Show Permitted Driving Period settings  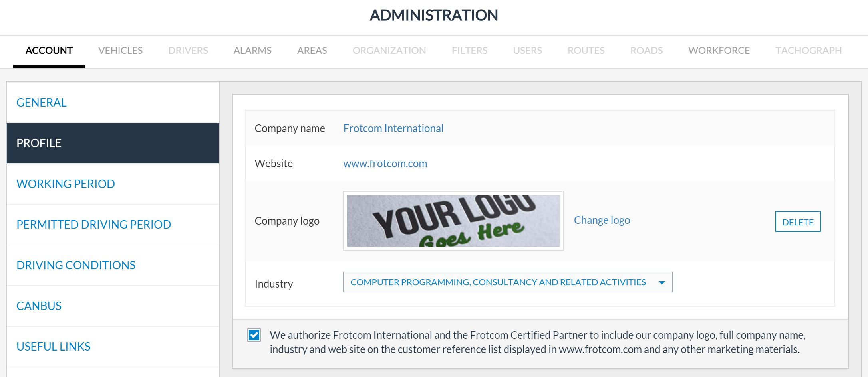point(93,225)
